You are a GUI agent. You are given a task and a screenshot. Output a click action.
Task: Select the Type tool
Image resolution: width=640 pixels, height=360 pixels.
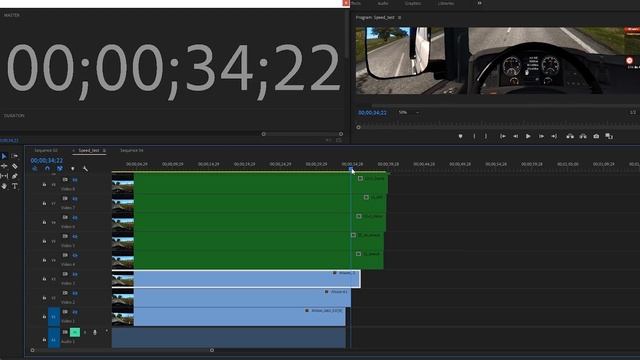tap(15, 186)
